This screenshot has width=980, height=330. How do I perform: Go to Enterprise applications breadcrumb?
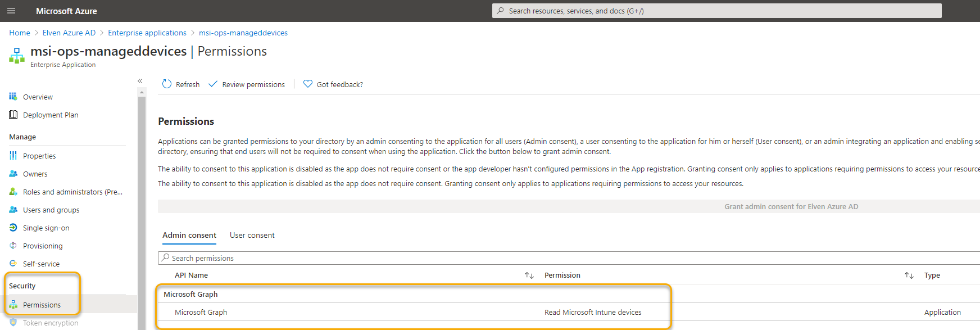(147, 33)
